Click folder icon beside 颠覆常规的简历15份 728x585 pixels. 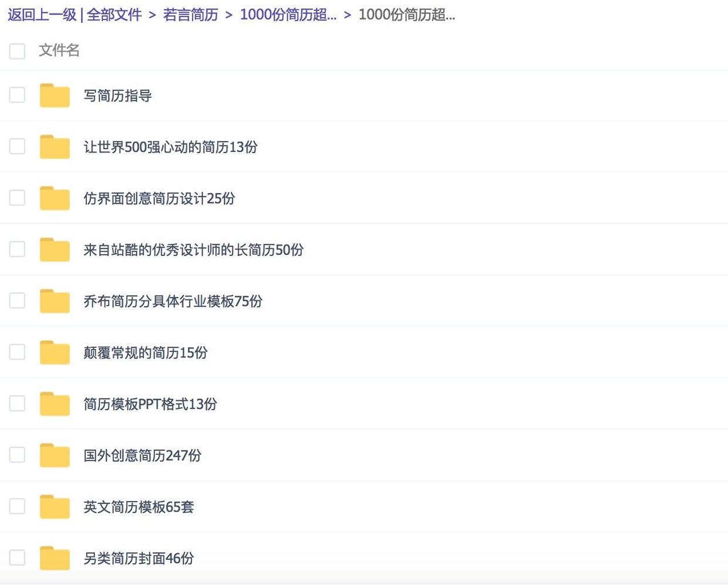coord(55,353)
